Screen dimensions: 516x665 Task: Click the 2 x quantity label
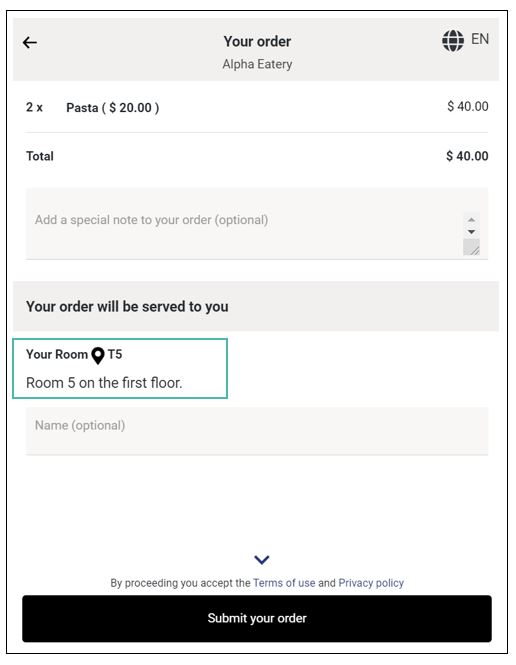(34, 107)
